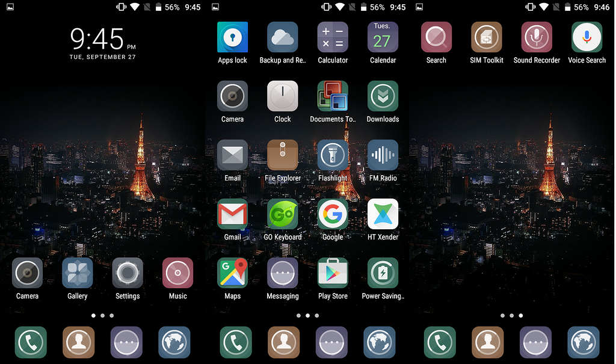Tap the Wi-Fi status icon on left screen
This screenshot has height=364, width=616.
[134, 7]
